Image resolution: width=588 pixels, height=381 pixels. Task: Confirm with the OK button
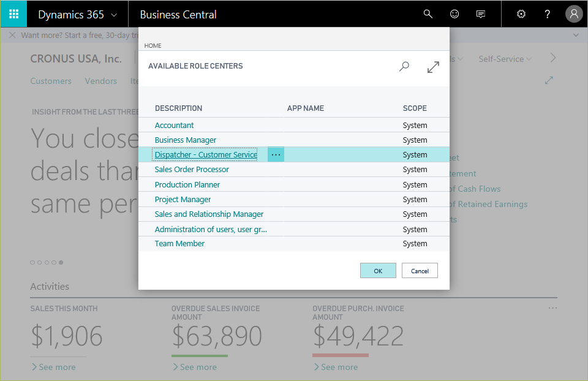(378, 271)
